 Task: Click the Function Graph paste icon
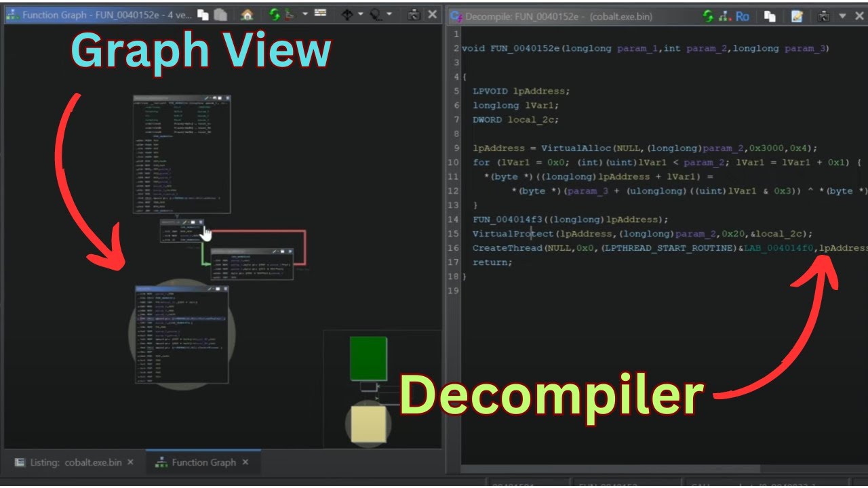(x=220, y=15)
